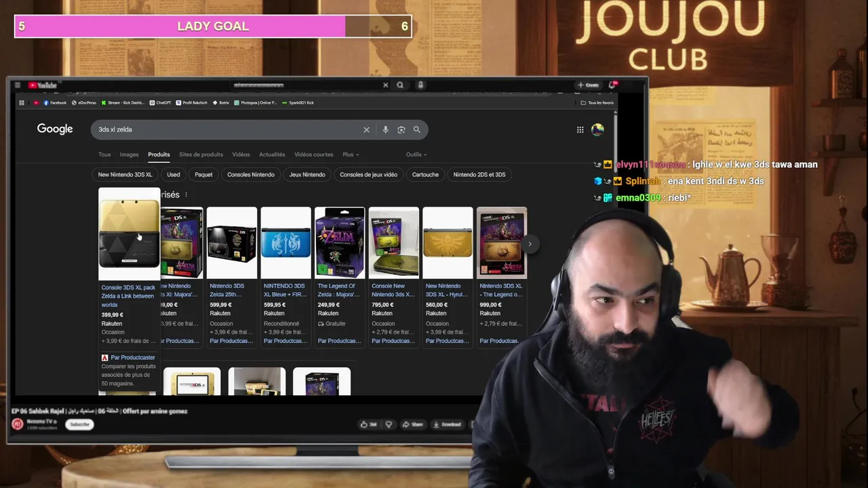Open the Tous les favoris folder
Screen dimensions: 868x488
click(x=597, y=103)
